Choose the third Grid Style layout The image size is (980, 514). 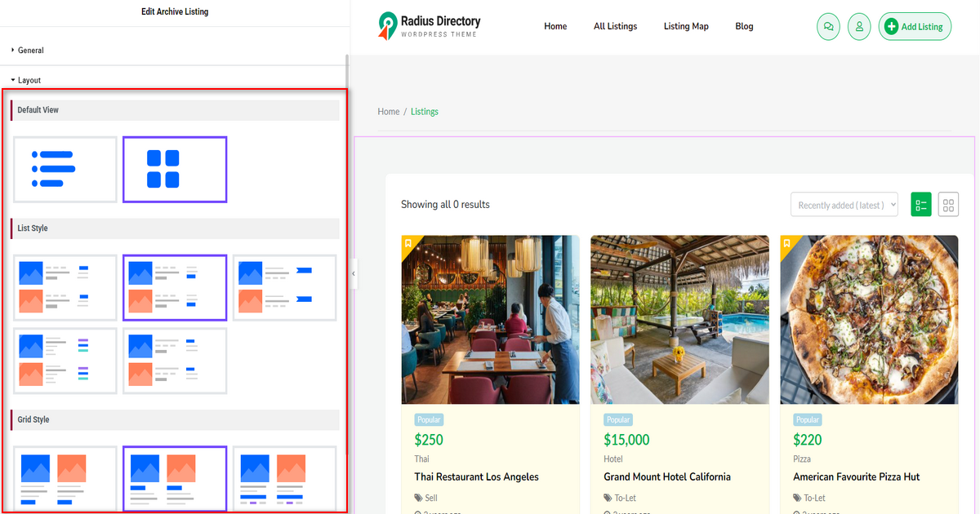(x=284, y=478)
